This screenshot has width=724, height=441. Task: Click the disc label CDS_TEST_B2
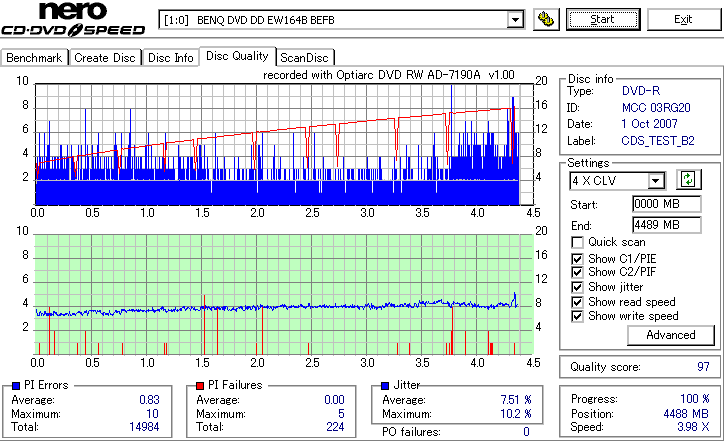[658, 141]
